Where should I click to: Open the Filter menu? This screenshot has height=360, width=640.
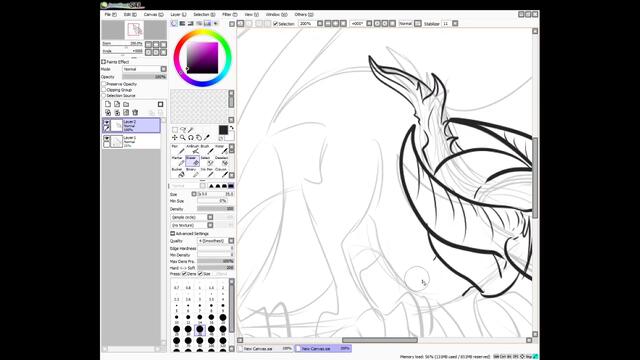[229, 14]
